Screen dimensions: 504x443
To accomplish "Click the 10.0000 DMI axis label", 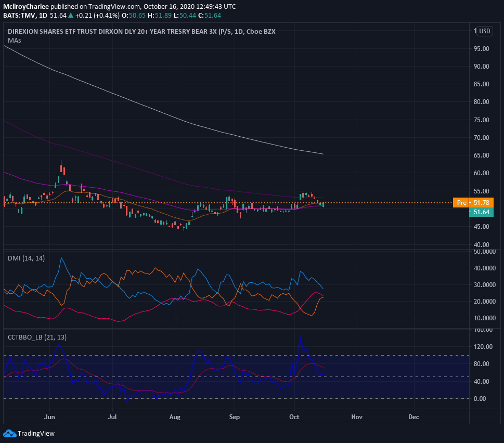I will [x=485, y=318].
